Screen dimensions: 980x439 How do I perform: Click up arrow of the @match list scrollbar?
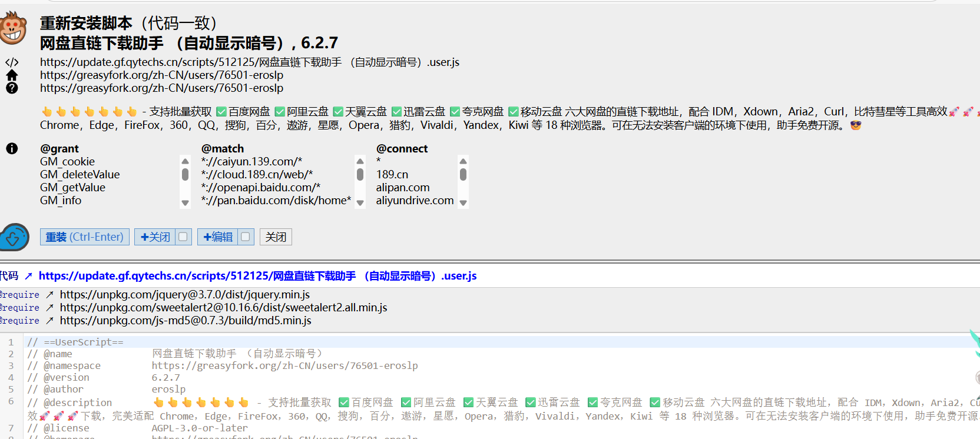[360, 161]
